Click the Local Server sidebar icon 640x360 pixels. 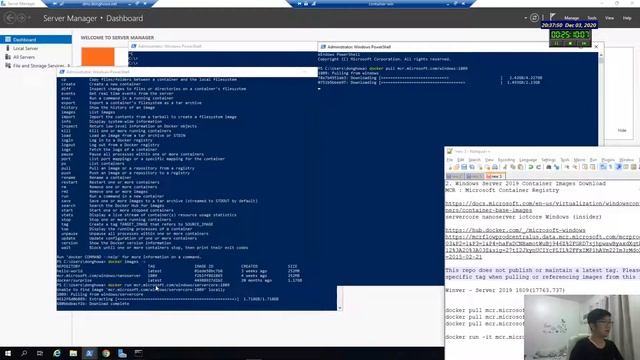tap(8, 48)
